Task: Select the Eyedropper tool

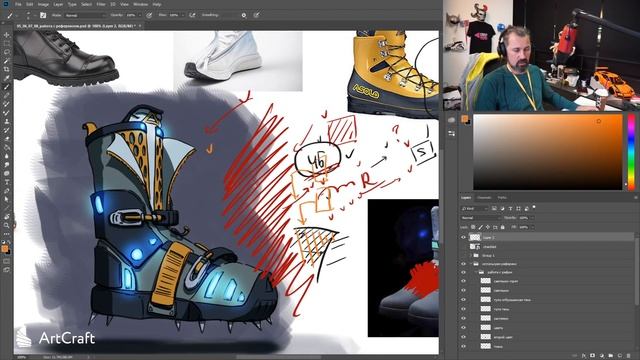Action: coord(7,78)
